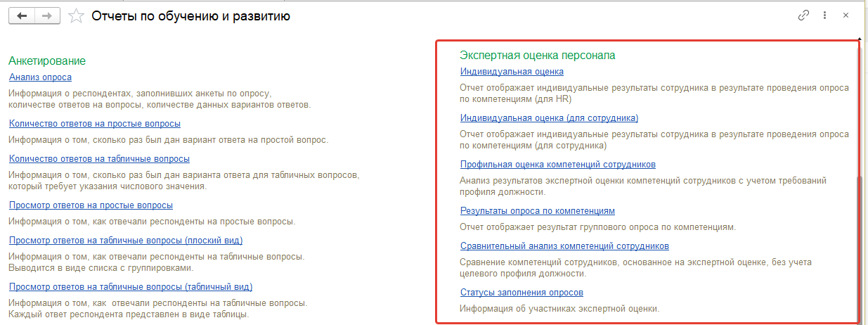
Task: Open the Индивидуальная оценка report
Action: [512, 72]
